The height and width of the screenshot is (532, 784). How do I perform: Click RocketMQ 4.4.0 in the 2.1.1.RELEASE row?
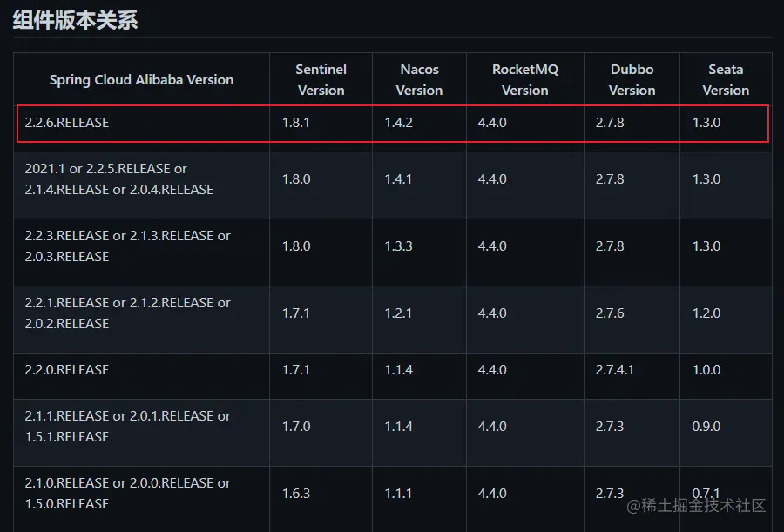492,426
